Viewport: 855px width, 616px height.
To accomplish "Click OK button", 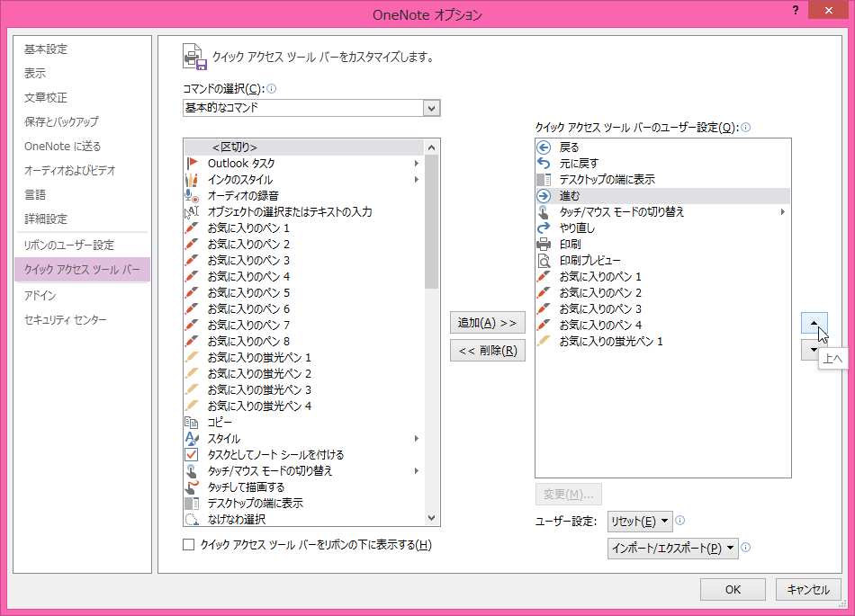I will click(733, 589).
